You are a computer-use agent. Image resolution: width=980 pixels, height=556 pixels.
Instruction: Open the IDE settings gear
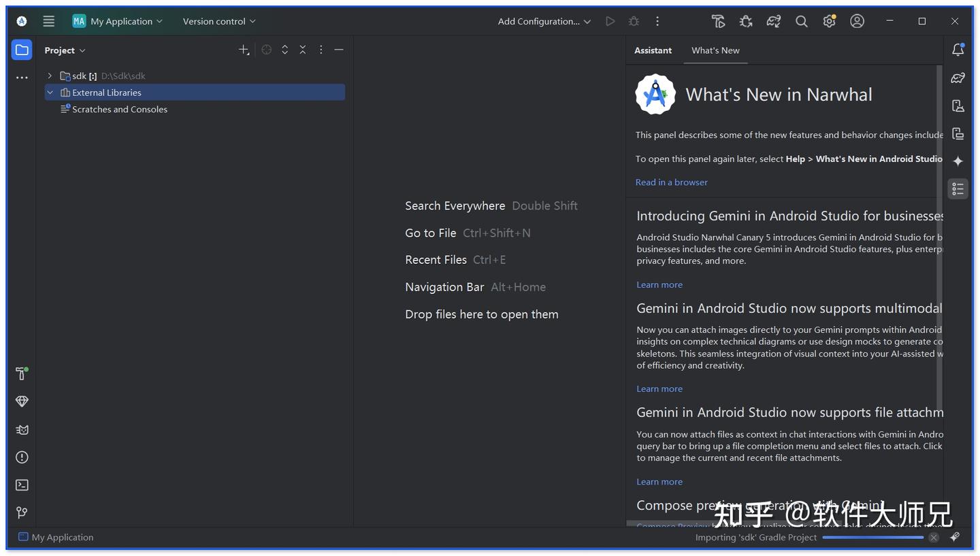[829, 21]
